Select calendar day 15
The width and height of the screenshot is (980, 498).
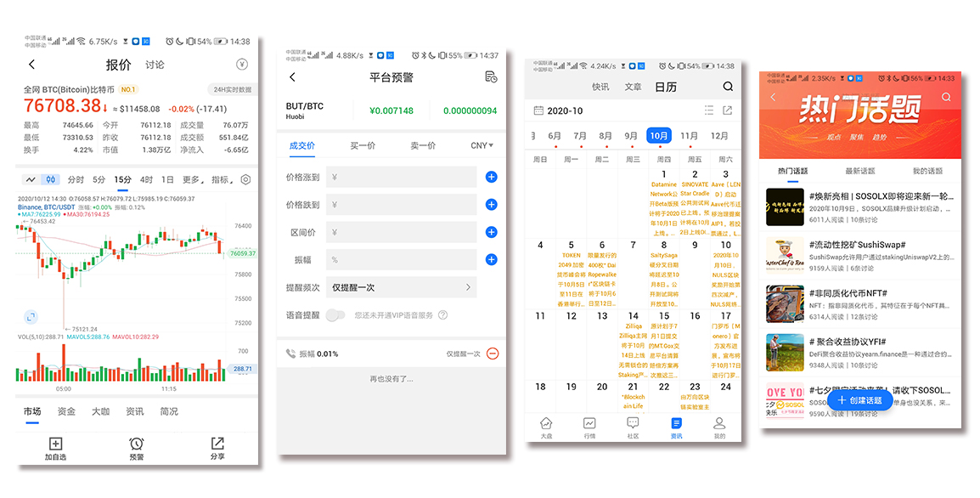pyautogui.click(x=664, y=345)
